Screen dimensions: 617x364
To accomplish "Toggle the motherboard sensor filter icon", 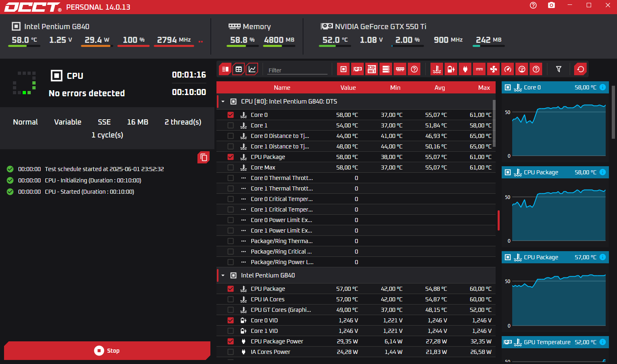I will pos(372,69).
